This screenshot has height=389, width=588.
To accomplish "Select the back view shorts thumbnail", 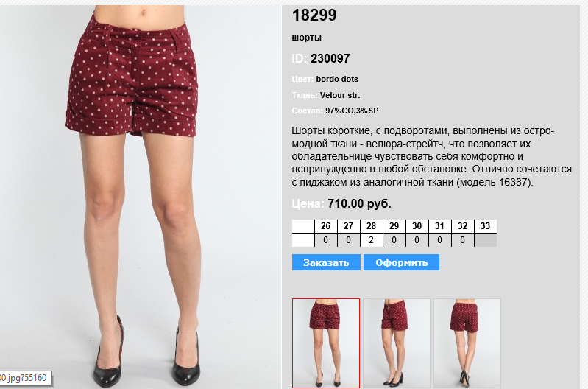I will coord(467,343).
